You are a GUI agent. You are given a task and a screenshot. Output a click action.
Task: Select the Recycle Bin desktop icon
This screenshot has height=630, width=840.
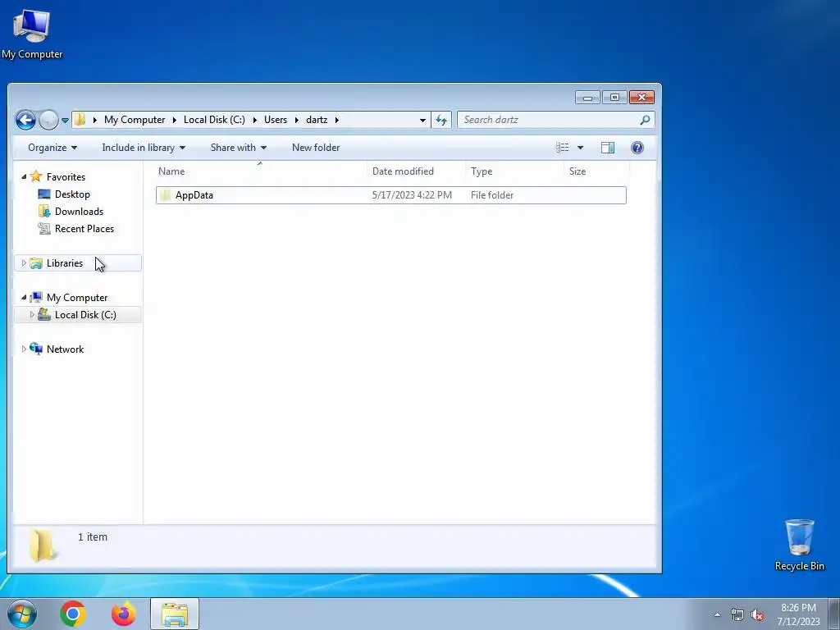pyautogui.click(x=799, y=545)
